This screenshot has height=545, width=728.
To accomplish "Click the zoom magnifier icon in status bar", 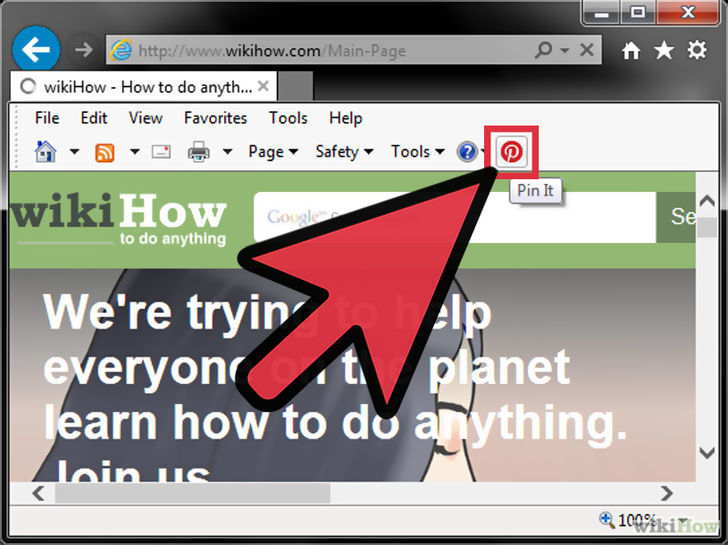I will [x=607, y=519].
